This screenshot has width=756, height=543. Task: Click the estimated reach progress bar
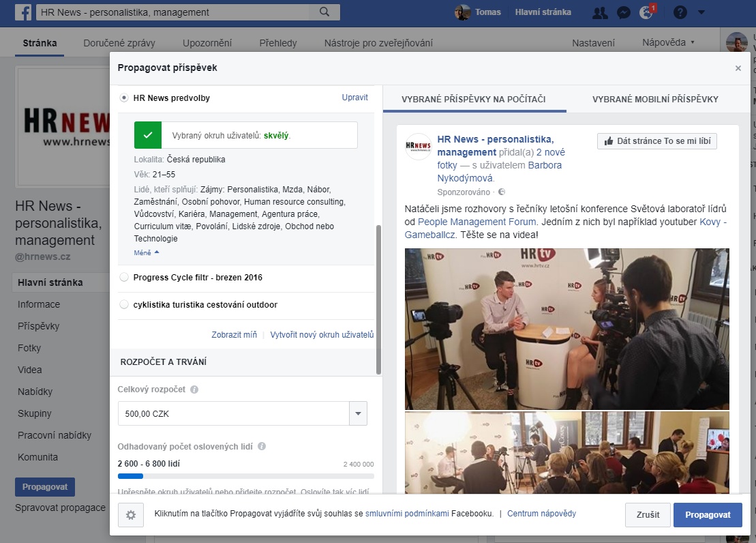point(246,476)
